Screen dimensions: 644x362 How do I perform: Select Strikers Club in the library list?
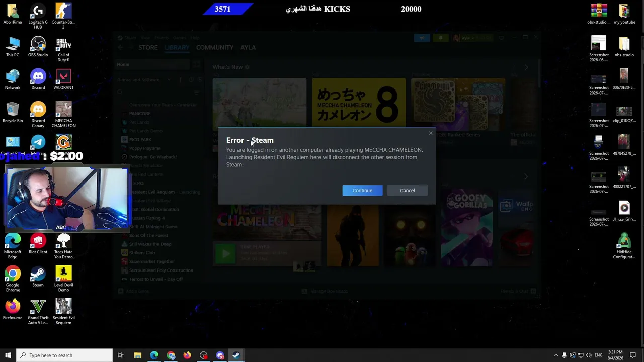[x=142, y=253]
